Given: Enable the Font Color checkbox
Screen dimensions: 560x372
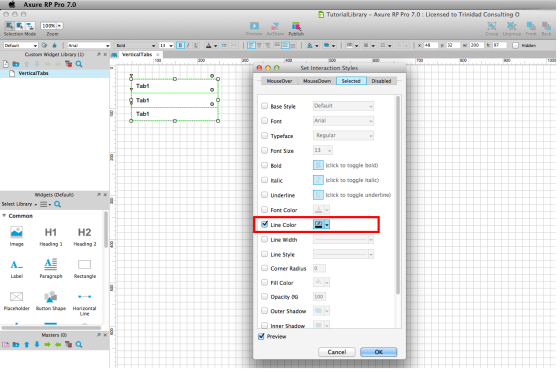Looking at the screenshot, I should [x=264, y=210].
